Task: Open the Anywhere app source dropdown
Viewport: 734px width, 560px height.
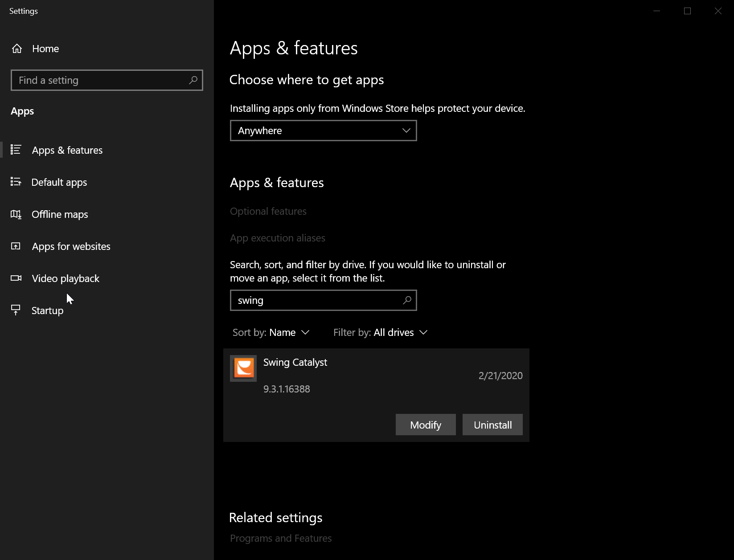Action: coord(324,131)
